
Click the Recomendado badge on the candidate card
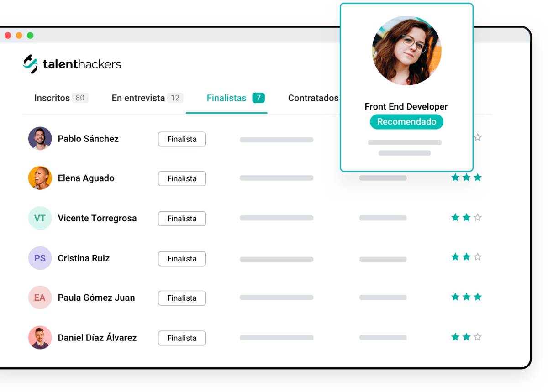pyautogui.click(x=406, y=121)
